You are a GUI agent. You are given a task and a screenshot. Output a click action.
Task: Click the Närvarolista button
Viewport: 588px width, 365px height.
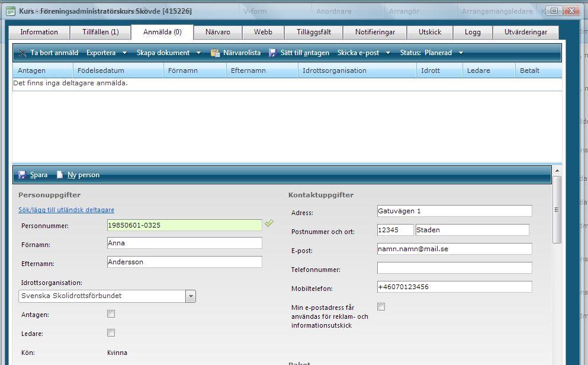(x=236, y=53)
